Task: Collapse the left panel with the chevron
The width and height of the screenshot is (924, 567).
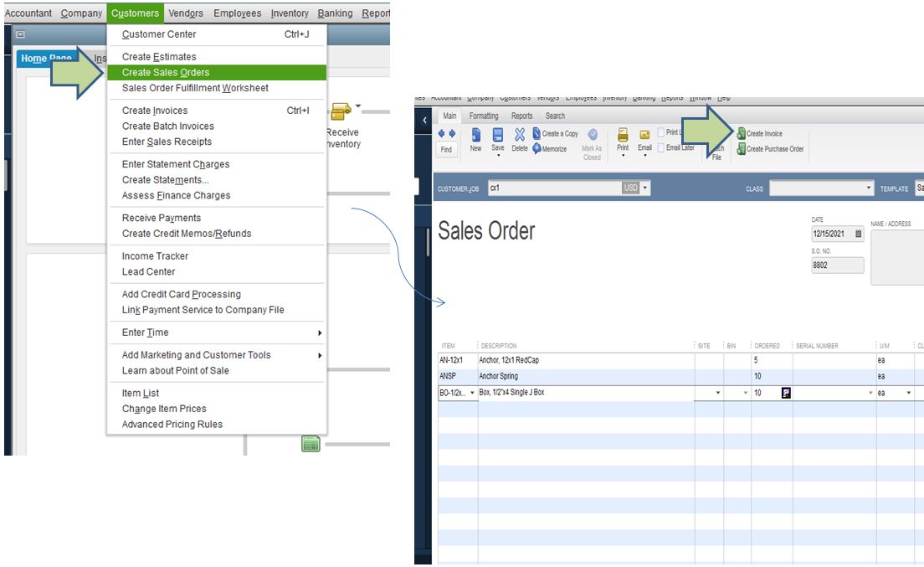Action: point(424,121)
